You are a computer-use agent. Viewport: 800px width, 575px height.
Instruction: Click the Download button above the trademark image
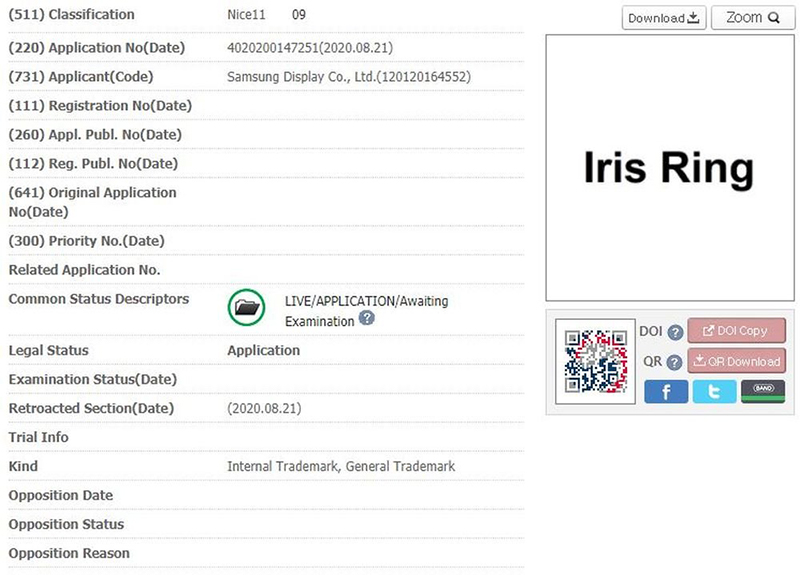pyautogui.click(x=664, y=18)
